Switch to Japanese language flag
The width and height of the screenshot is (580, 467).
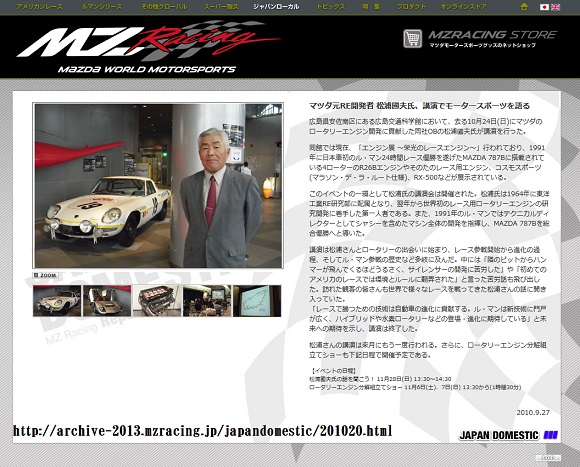tap(544, 7)
